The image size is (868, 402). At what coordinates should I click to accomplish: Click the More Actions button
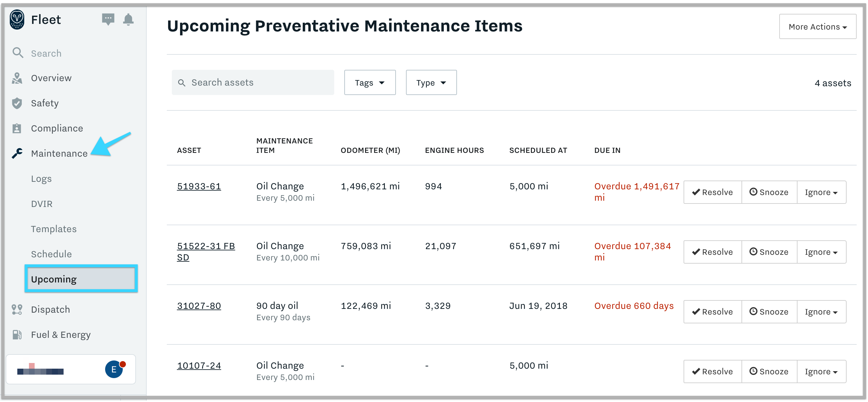pyautogui.click(x=817, y=26)
